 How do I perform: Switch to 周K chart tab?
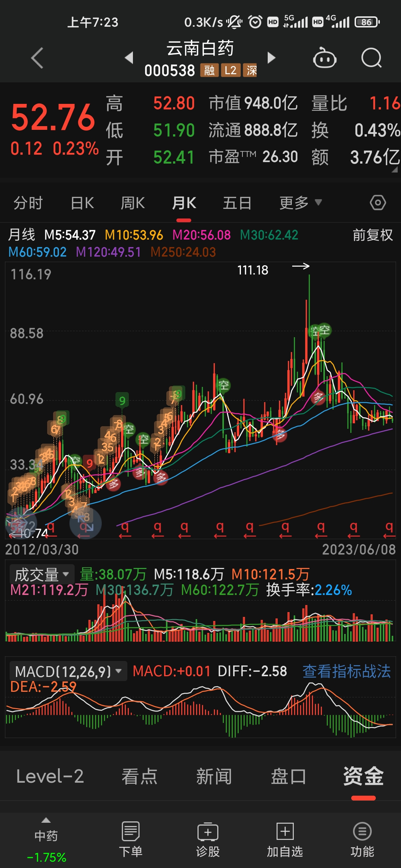tap(133, 203)
